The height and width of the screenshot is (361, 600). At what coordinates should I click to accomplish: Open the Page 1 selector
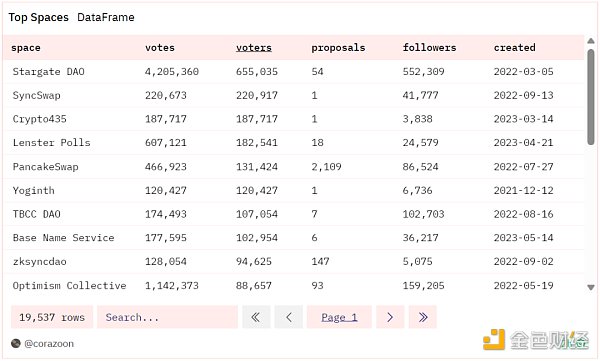[339, 317]
